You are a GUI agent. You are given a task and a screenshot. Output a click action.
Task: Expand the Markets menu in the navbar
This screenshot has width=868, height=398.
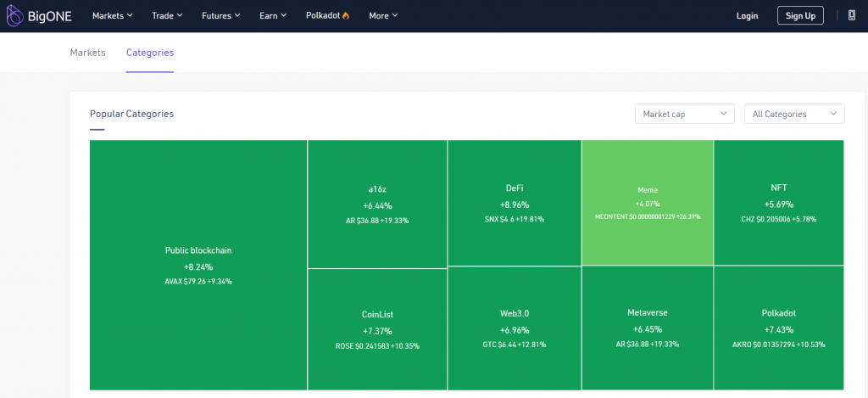[x=113, y=15]
